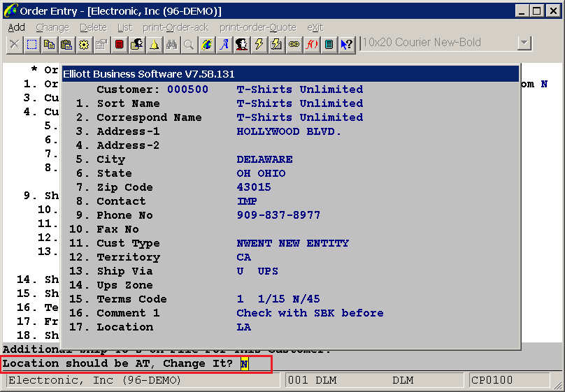Click phone number 909-837-8977

point(278,215)
